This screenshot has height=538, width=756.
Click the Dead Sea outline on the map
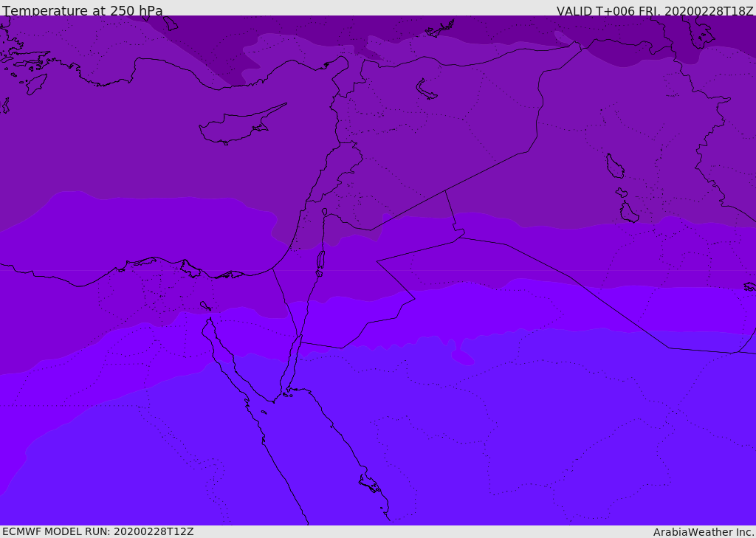[320, 261]
